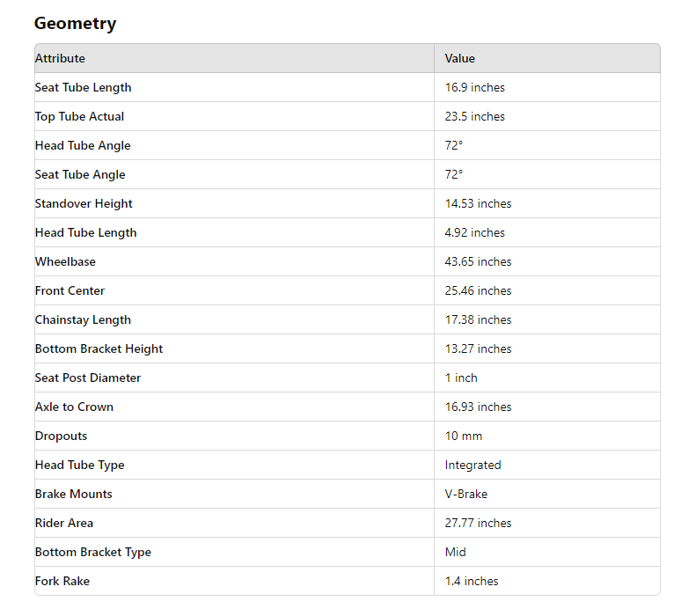The image size is (696, 616).
Task: Click the Value column header
Action: (x=459, y=59)
